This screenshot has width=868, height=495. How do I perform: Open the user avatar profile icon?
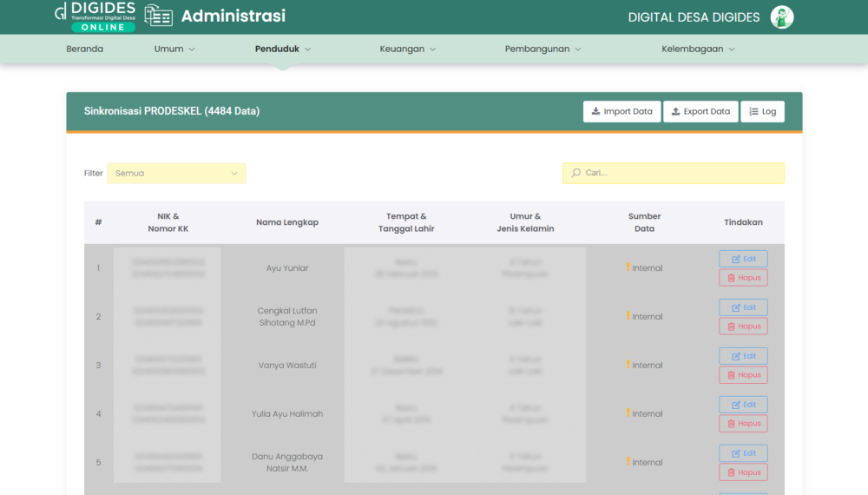click(782, 17)
